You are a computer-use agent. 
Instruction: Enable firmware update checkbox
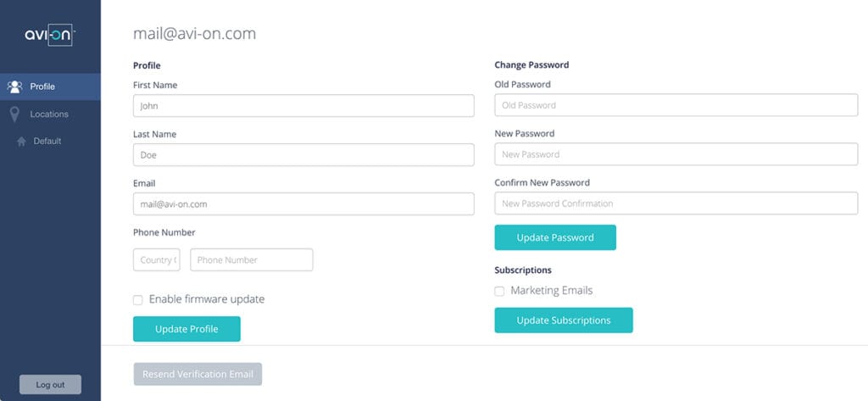click(138, 299)
